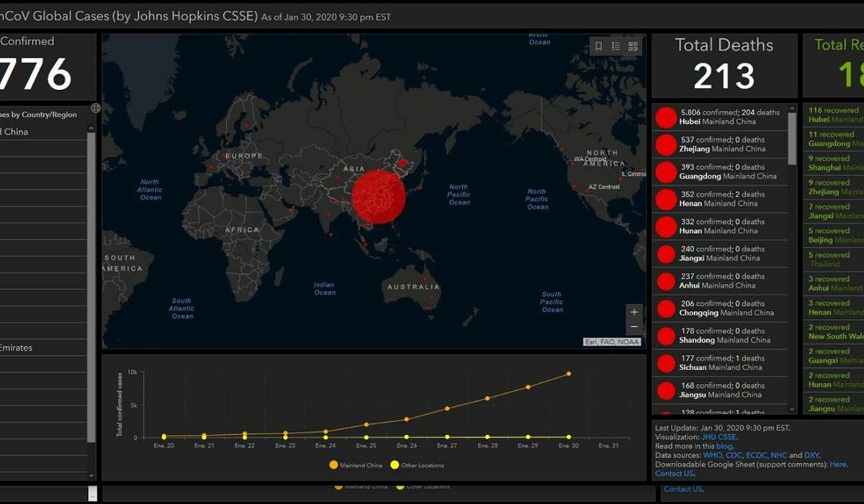
Task: Open the WHO data source link
Action: point(713,456)
